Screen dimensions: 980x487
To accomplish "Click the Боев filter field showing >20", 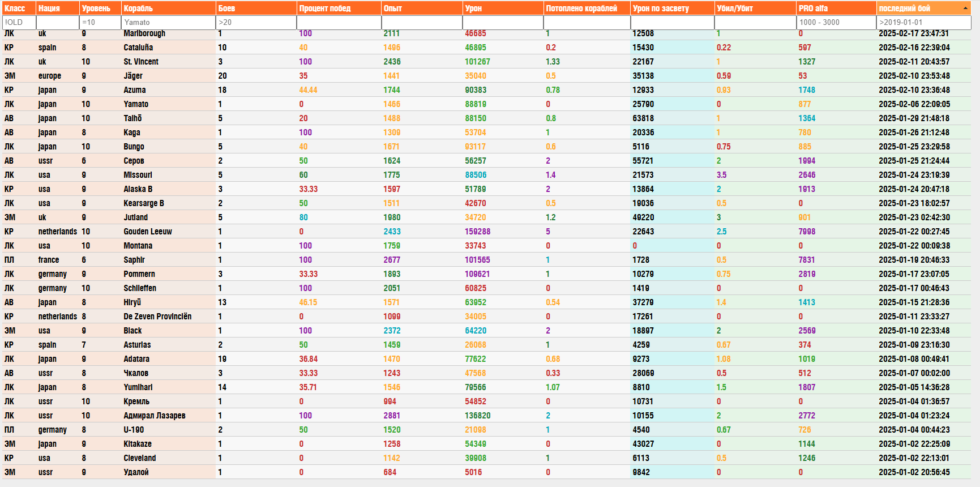I will [x=256, y=22].
